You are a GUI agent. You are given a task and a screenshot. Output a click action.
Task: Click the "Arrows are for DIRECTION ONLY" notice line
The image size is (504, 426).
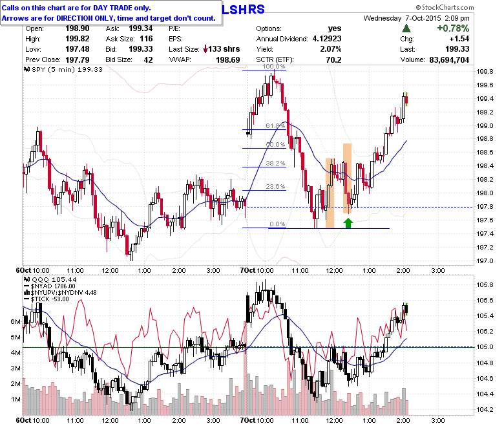pos(109,18)
